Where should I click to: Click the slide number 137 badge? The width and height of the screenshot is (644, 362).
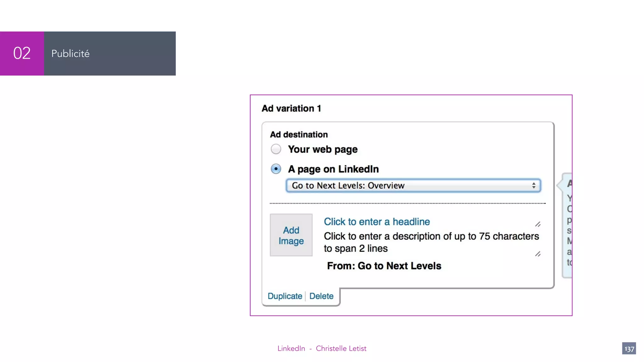click(629, 348)
